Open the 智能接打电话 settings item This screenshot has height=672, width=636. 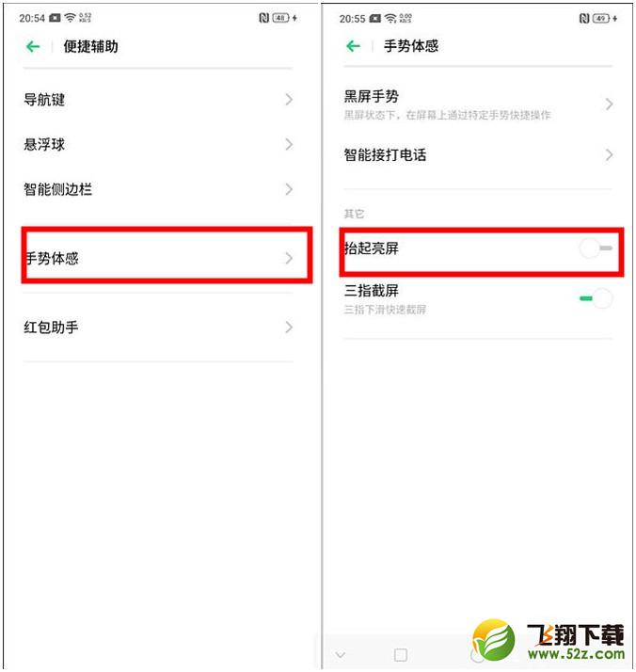click(x=478, y=154)
